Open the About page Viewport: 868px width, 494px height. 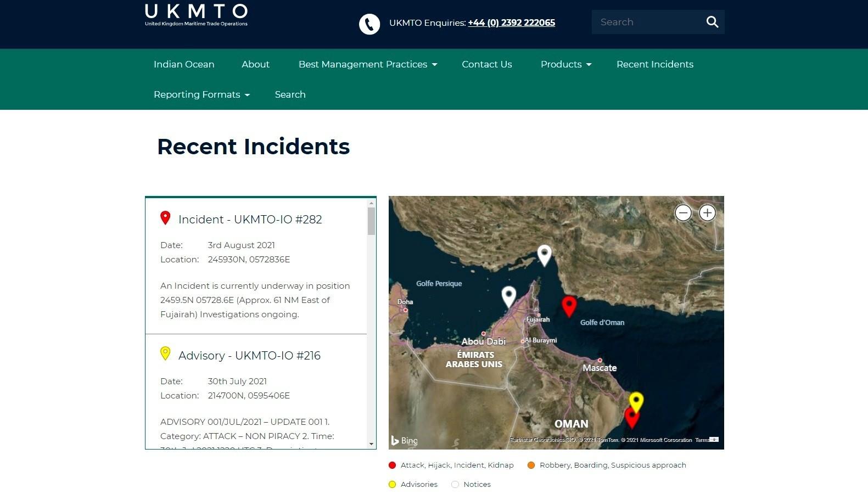pos(255,64)
